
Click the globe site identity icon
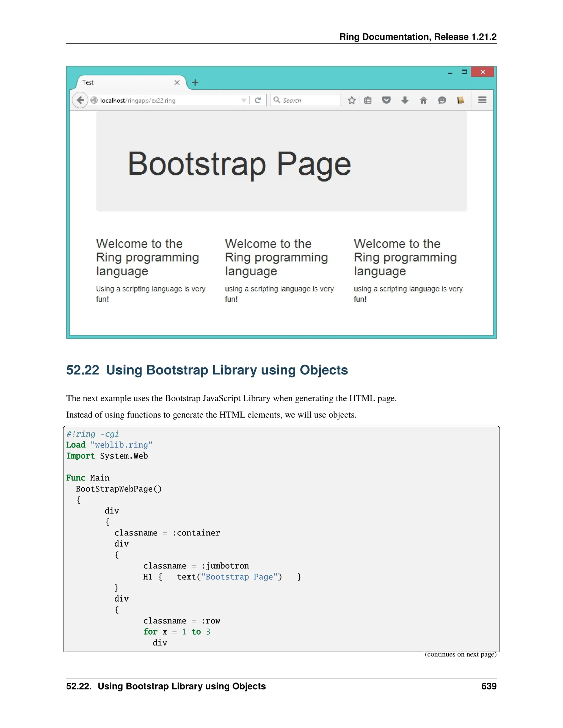[x=94, y=100]
